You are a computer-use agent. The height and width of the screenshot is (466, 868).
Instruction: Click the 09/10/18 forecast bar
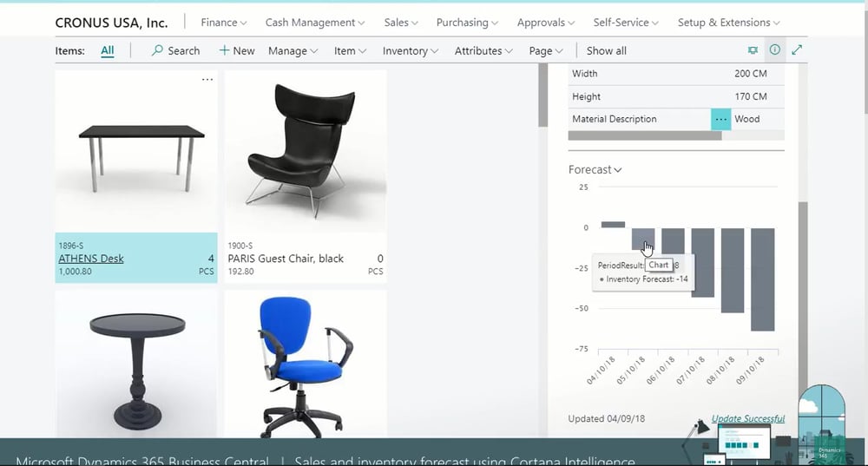click(762, 279)
